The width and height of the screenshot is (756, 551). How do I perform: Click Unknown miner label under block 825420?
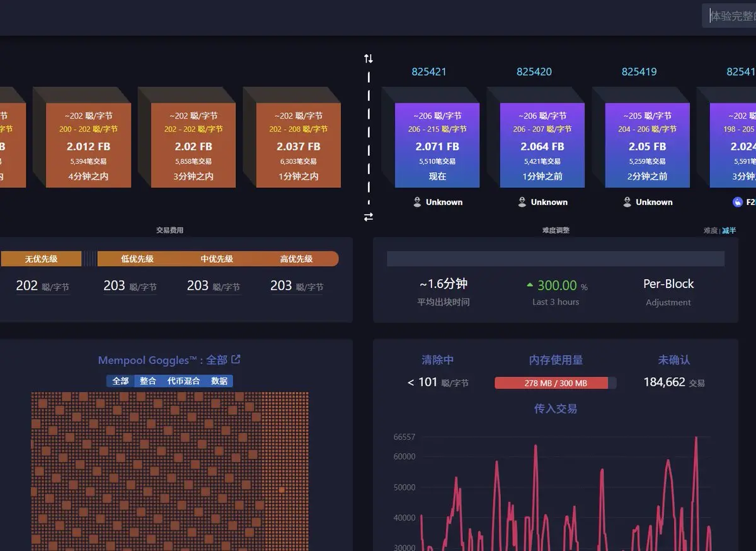click(549, 202)
